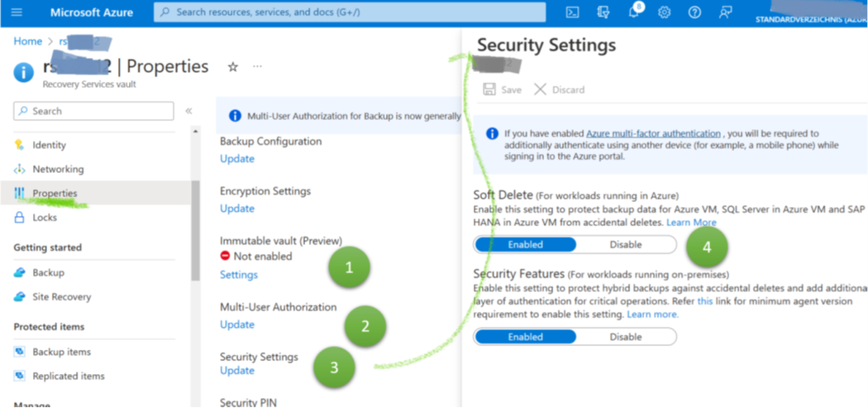Image resolution: width=868 pixels, height=408 pixels.
Task: Click the Discard button label
Action: pos(568,90)
